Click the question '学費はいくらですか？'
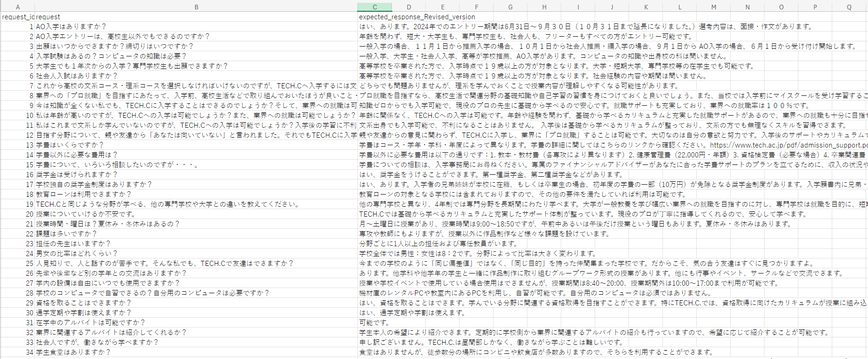This screenshot has height=359, width=868. [x=70, y=145]
